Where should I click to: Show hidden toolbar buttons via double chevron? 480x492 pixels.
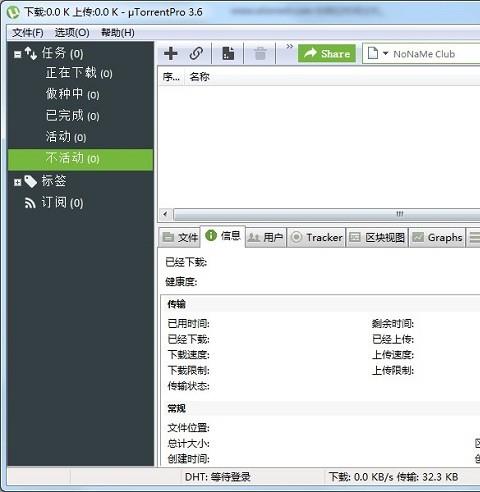[289, 46]
